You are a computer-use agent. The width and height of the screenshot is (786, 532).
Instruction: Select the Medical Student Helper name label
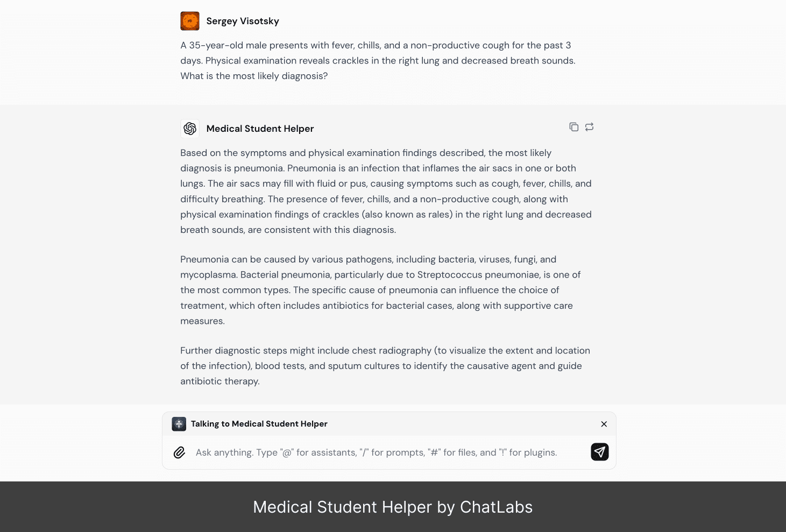(x=260, y=129)
